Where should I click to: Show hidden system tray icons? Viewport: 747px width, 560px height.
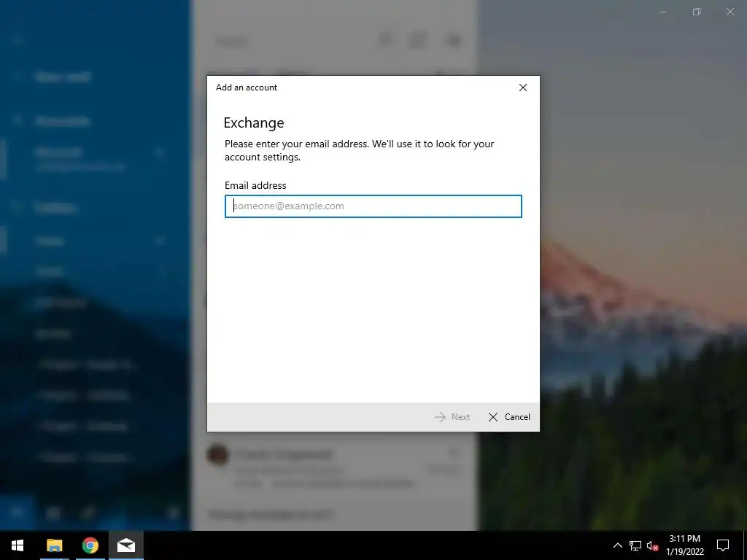617,545
